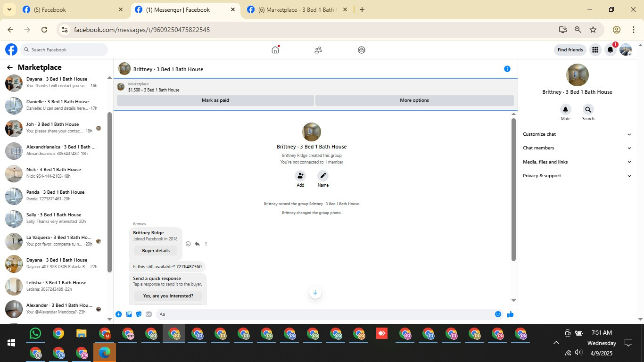Screen dimensions: 644x362
Task: Click Find friends button
Action: [570, 49]
